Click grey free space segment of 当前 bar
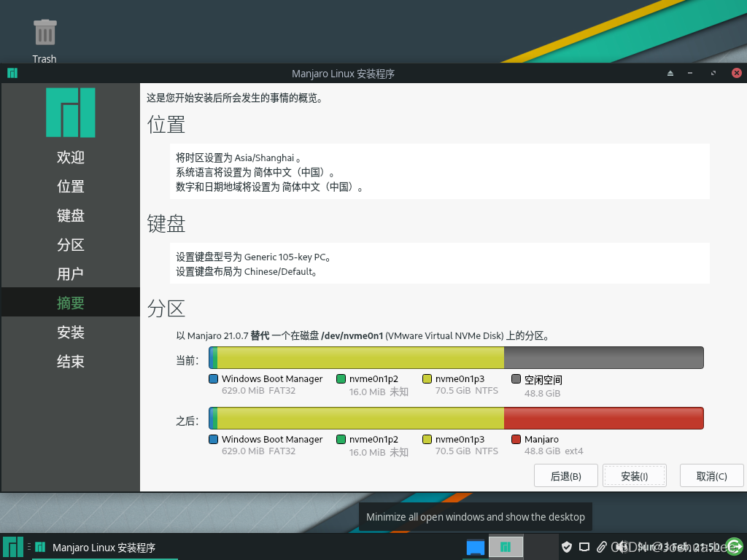The width and height of the screenshot is (747, 560). point(603,357)
